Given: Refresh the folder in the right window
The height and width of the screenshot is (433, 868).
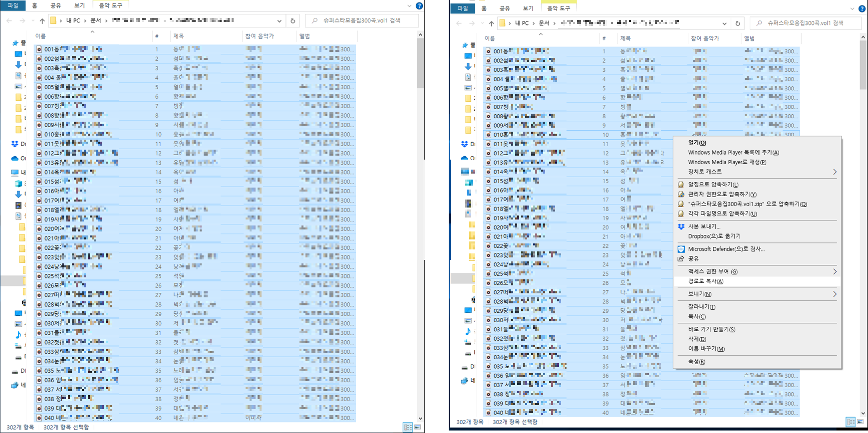Looking at the screenshot, I should [737, 23].
